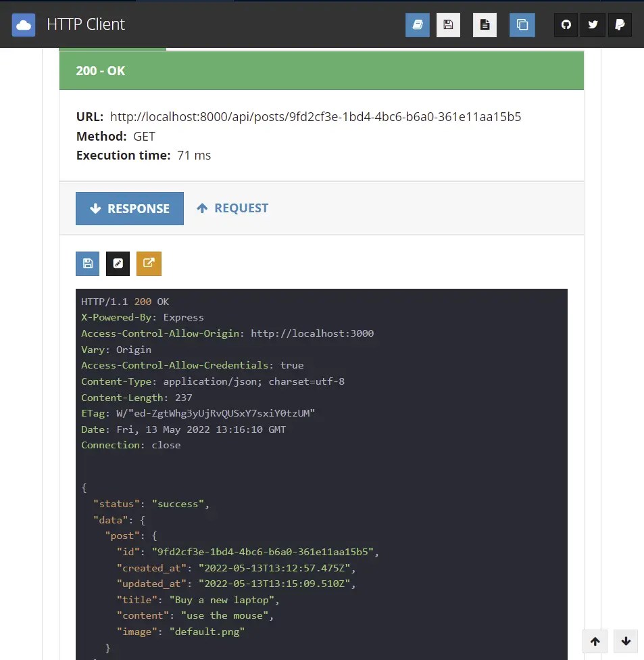The image size is (644, 660).
Task: Open the GitHub repository icon
Action: [x=566, y=24]
